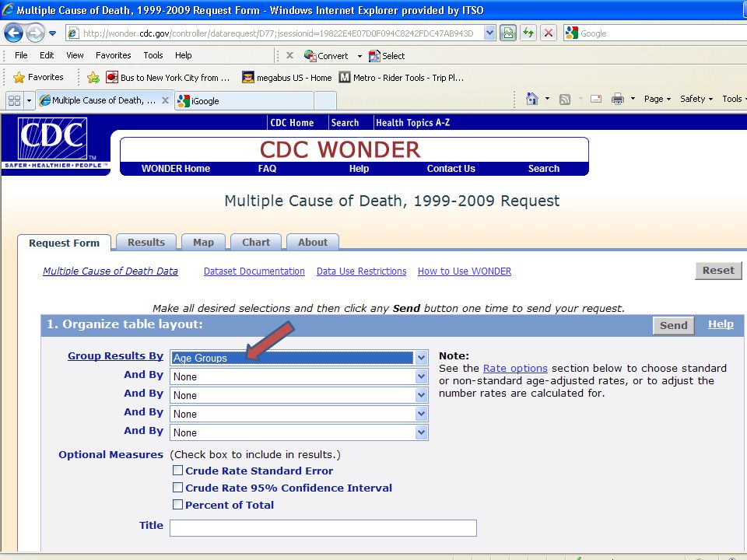Image resolution: width=747 pixels, height=560 pixels.
Task: Open the FAQ navigation link
Action: 267,169
